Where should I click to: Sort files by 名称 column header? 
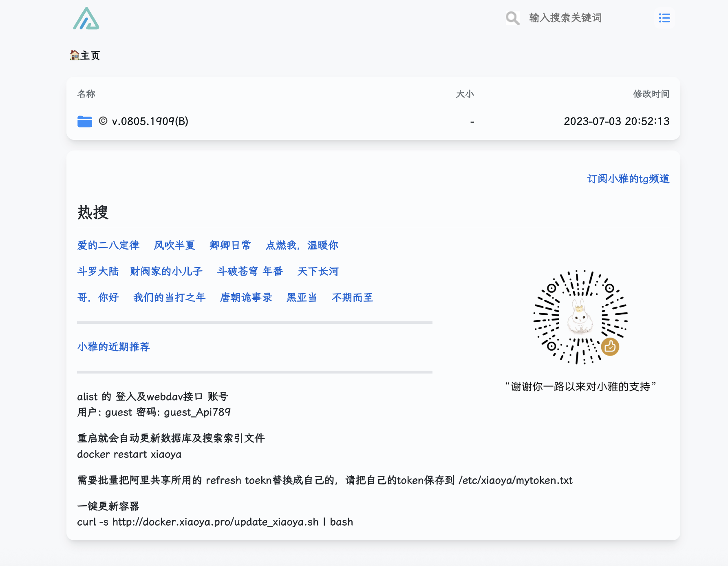(x=86, y=94)
